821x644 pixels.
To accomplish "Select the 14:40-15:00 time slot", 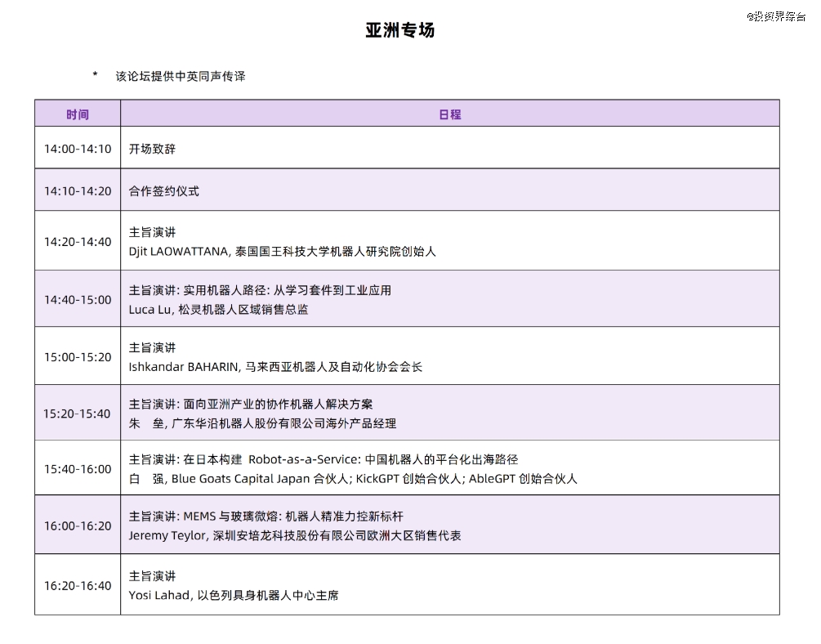I will click(78, 300).
